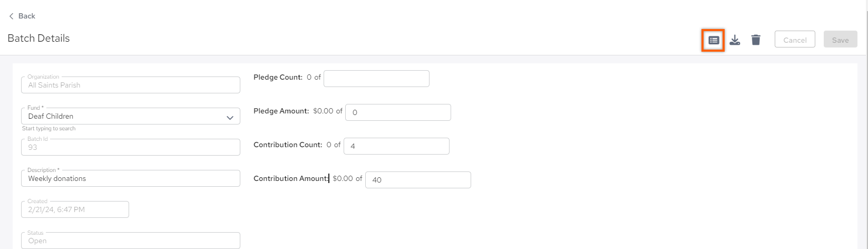Viewport: 868px width, 249px height.
Task: Click the Created date field
Action: pos(75,209)
